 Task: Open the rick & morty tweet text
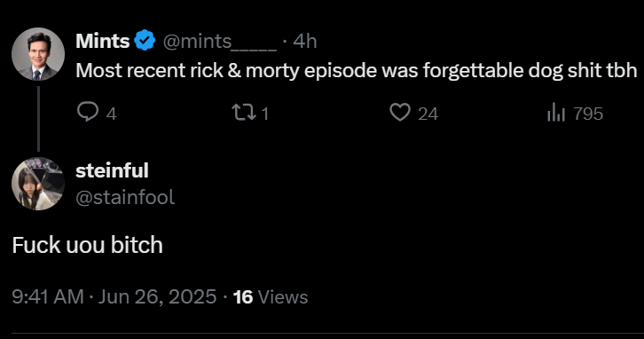356,70
